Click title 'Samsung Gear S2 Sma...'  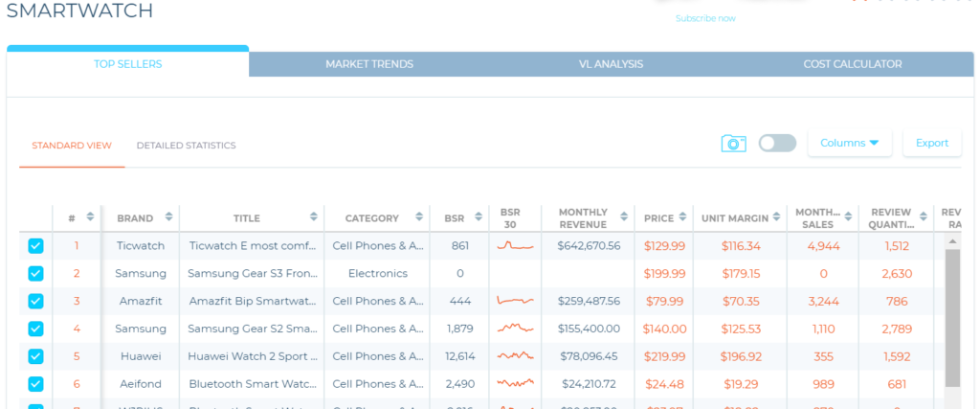pyautogui.click(x=253, y=329)
